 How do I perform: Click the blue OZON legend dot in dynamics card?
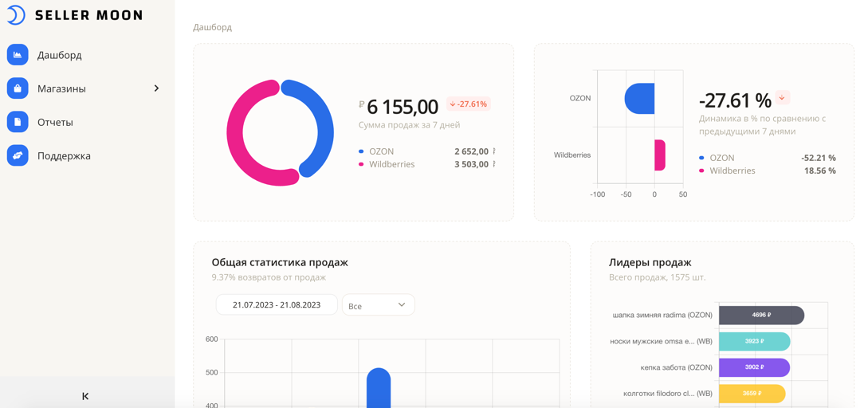point(702,158)
